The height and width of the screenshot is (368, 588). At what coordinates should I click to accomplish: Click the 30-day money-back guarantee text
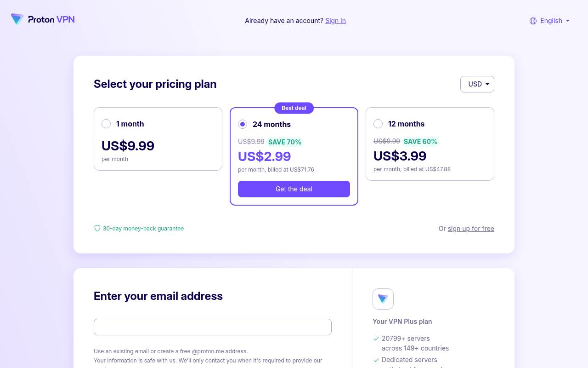point(143,229)
